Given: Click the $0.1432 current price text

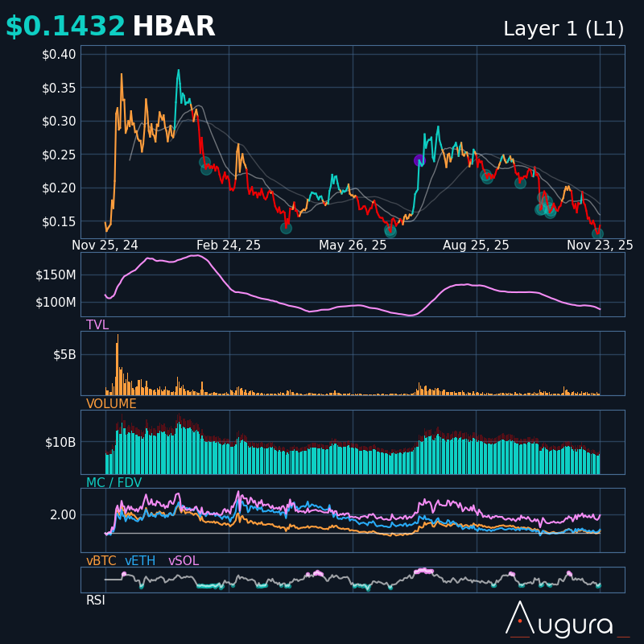Looking at the screenshot, I should (x=65, y=27).
